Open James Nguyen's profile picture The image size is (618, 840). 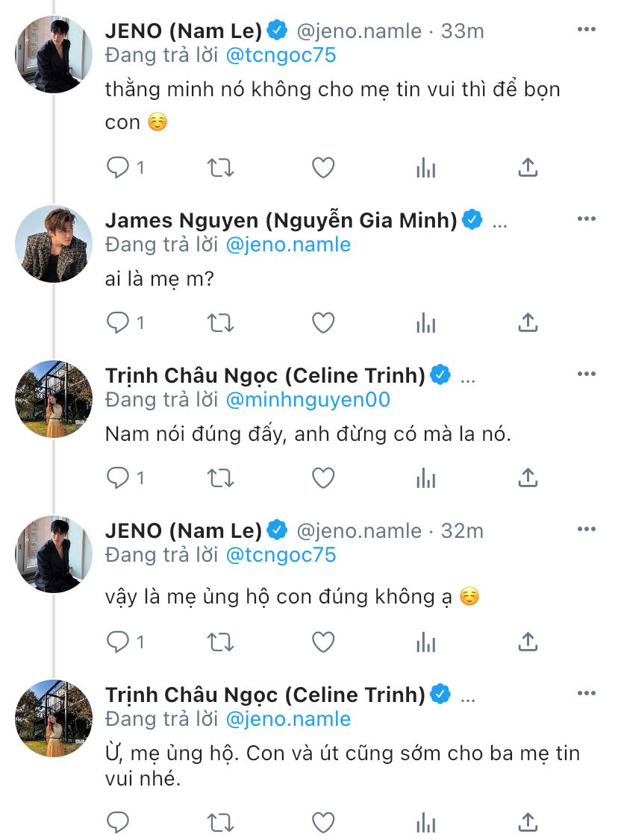tap(53, 244)
